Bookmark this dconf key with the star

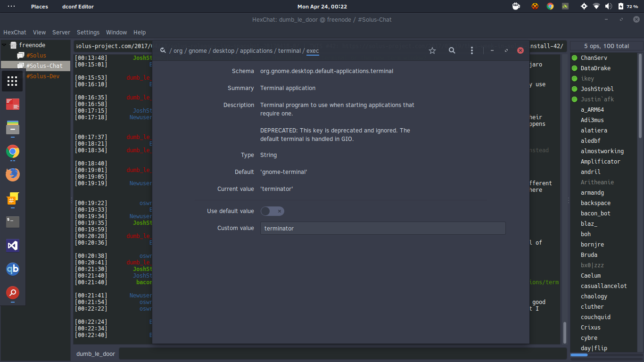[x=432, y=50]
